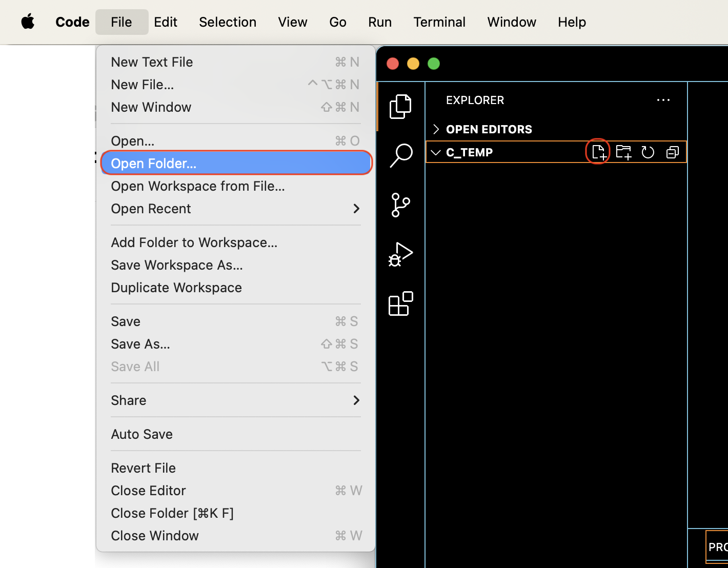
Task: Choose Close Editor menu entry
Action: [x=236, y=491]
